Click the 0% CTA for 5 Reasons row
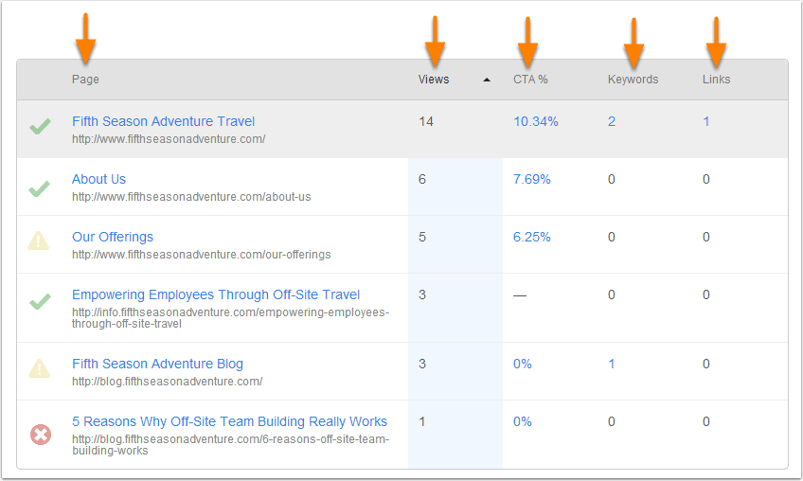Screen dimensions: 803x481 [x=522, y=422]
